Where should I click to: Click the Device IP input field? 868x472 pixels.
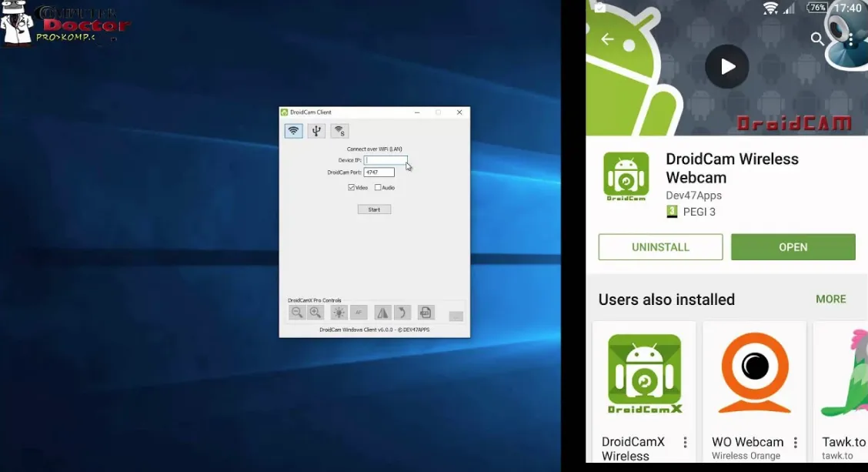tap(386, 160)
